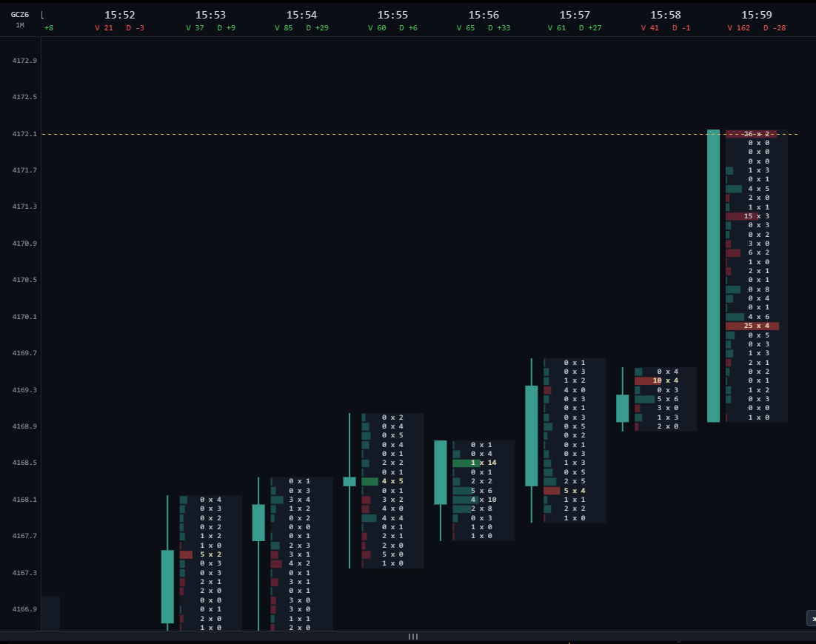Select the V 162 volume value

(738, 28)
